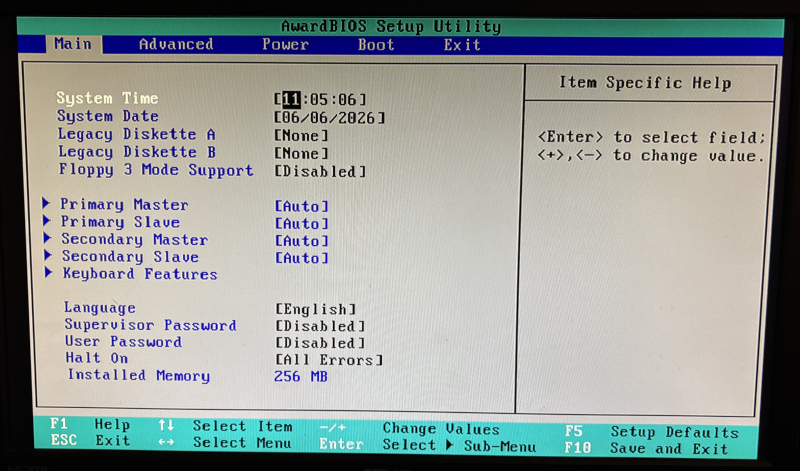Select the Secondary Slave Auto value

pyautogui.click(x=302, y=258)
